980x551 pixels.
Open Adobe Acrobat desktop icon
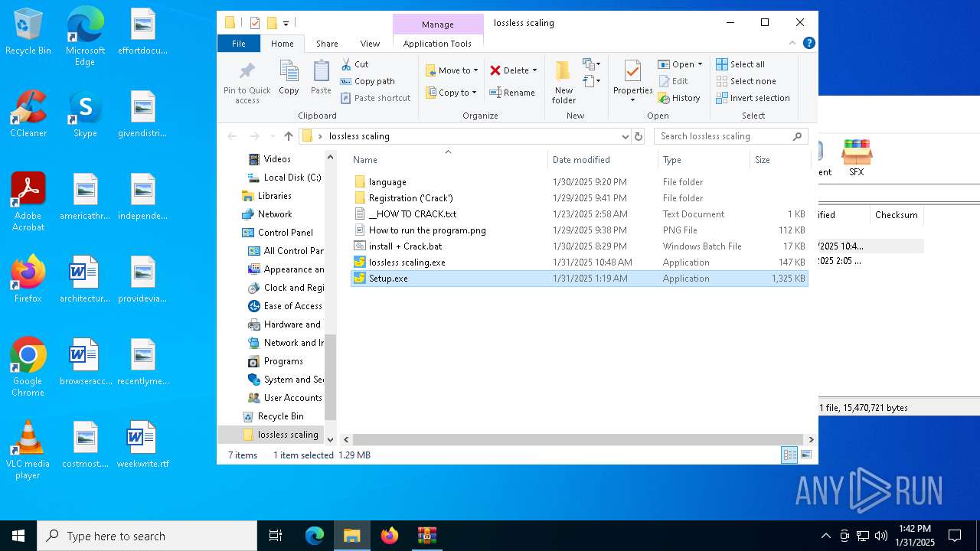[28, 202]
